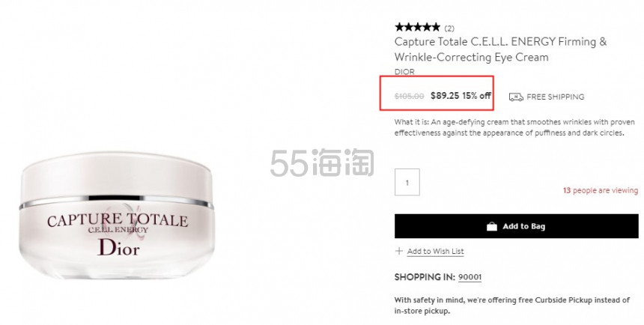This screenshot has height=325, width=644.
Task: Add product to bag
Action: click(516, 226)
